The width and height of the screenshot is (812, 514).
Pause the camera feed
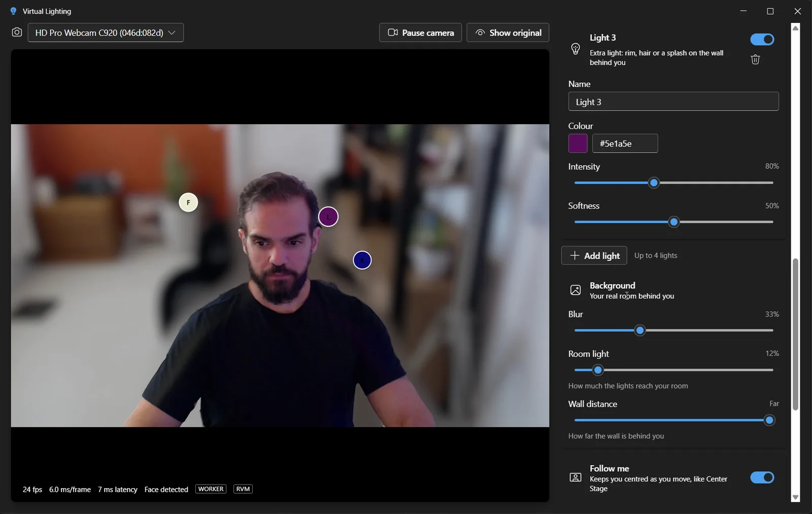click(x=420, y=32)
